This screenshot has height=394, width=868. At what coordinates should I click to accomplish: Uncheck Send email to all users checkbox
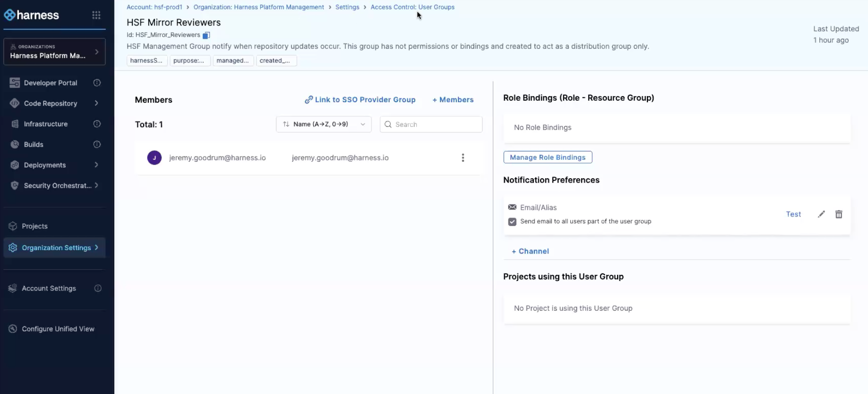(512, 222)
